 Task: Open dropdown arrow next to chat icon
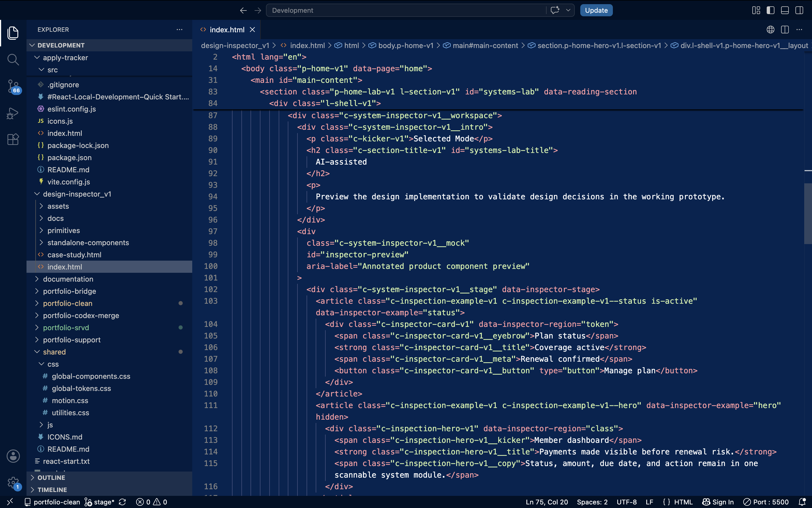[568, 10]
